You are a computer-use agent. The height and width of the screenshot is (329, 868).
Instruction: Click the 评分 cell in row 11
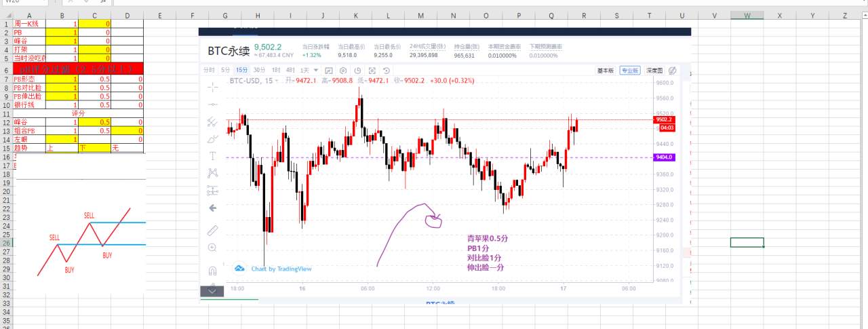[x=78, y=113]
